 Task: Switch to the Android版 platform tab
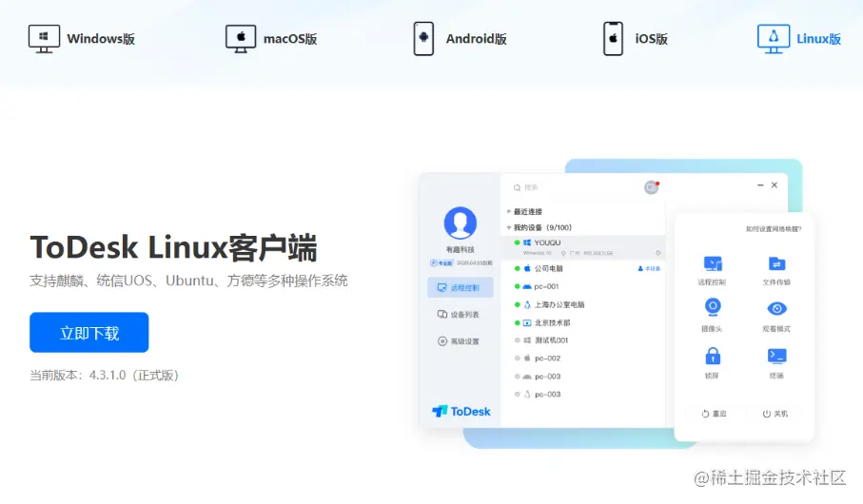(461, 39)
